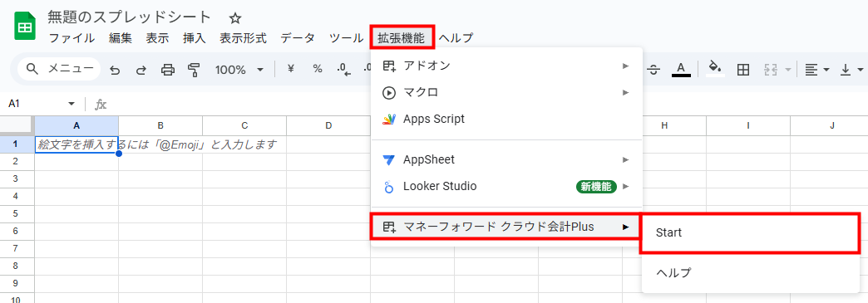Image resolution: width=868 pixels, height=303 pixels.
Task: Open vertical align dropdown
Action: click(852, 70)
